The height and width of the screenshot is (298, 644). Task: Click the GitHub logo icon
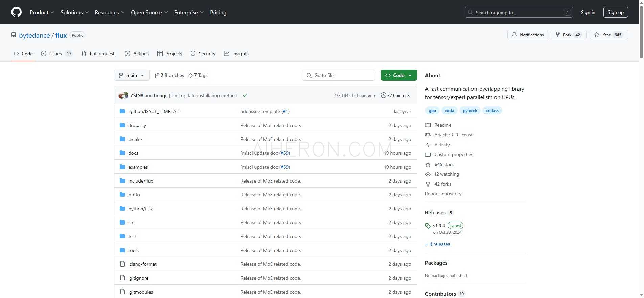click(16, 12)
